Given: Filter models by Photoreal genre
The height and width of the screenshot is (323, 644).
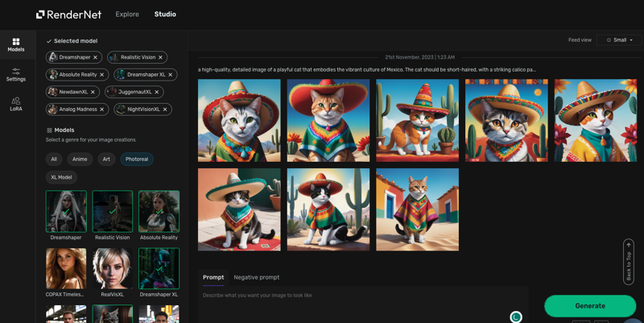Looking at the screenshot, I should pyautogui.click(x=137, y=159).
